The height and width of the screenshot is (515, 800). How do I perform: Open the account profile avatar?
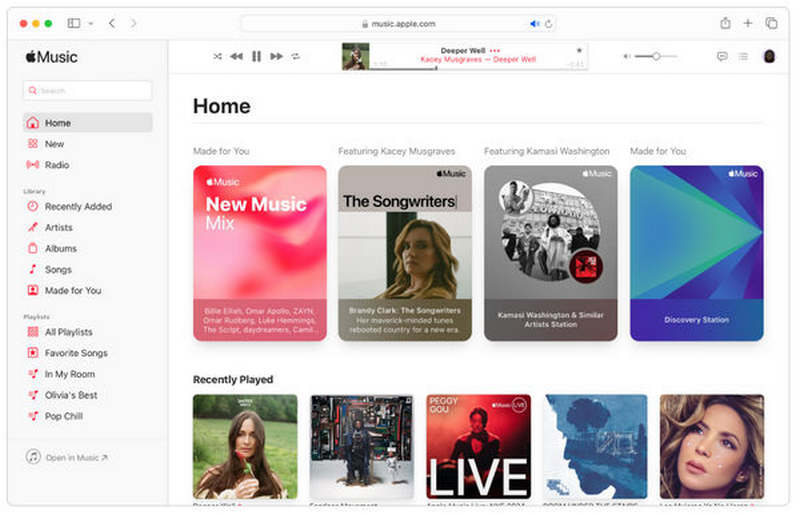tap(769, 56)
